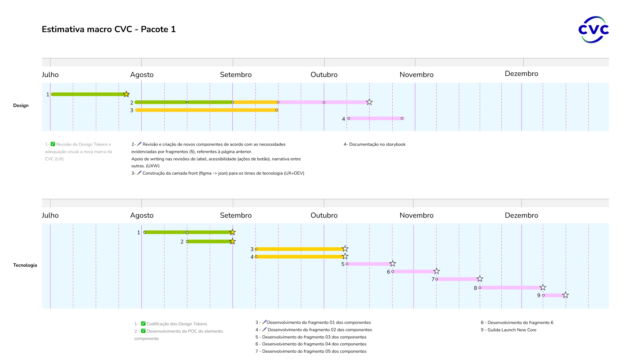Screen dimensions: 621x364
Task: Click the 'Estimativa macro CVC - Pacote 1' title
Action: pos(109,29)
